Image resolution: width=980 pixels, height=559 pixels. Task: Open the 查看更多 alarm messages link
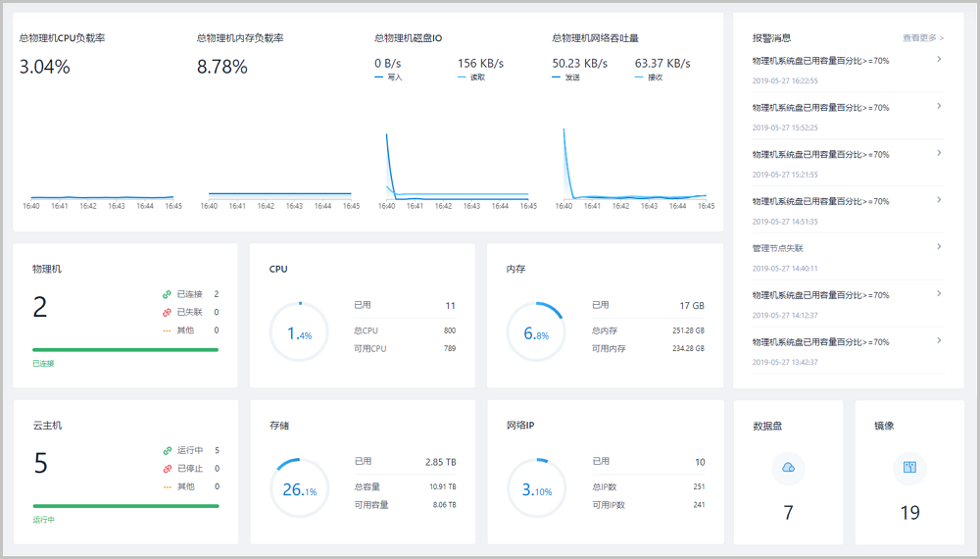(x=922, y=38)
